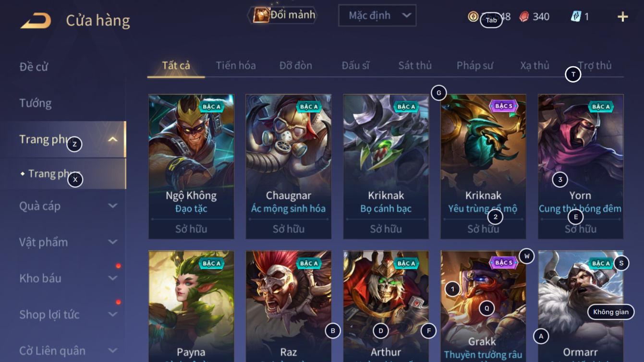Screen dimensions: 644x362
Task: Click the blue coupon ticket icon
Action: pos(576,16)
